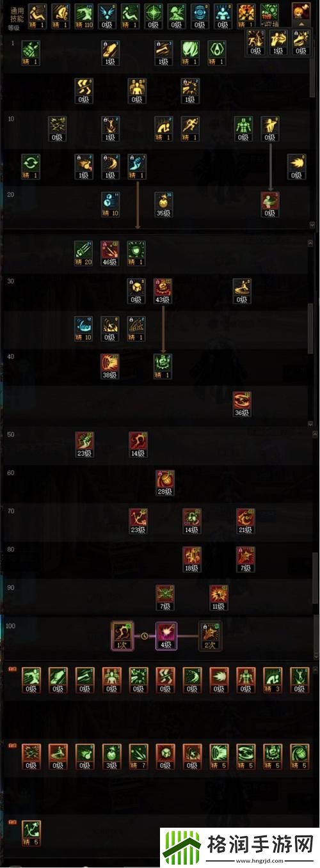The image size is (320, 868).
Task: Open the 通用技能 general skills label
Action: (x=16, y=16)
